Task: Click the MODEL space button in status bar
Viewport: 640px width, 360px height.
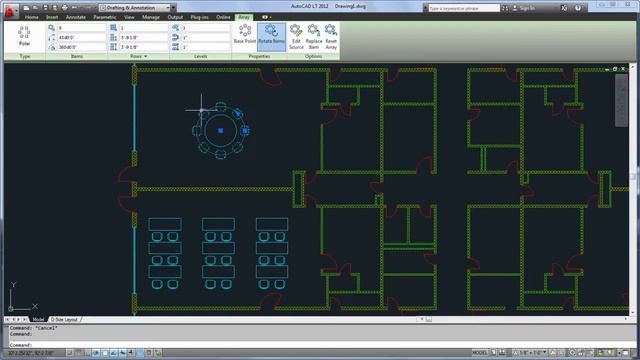Action: 480,353
